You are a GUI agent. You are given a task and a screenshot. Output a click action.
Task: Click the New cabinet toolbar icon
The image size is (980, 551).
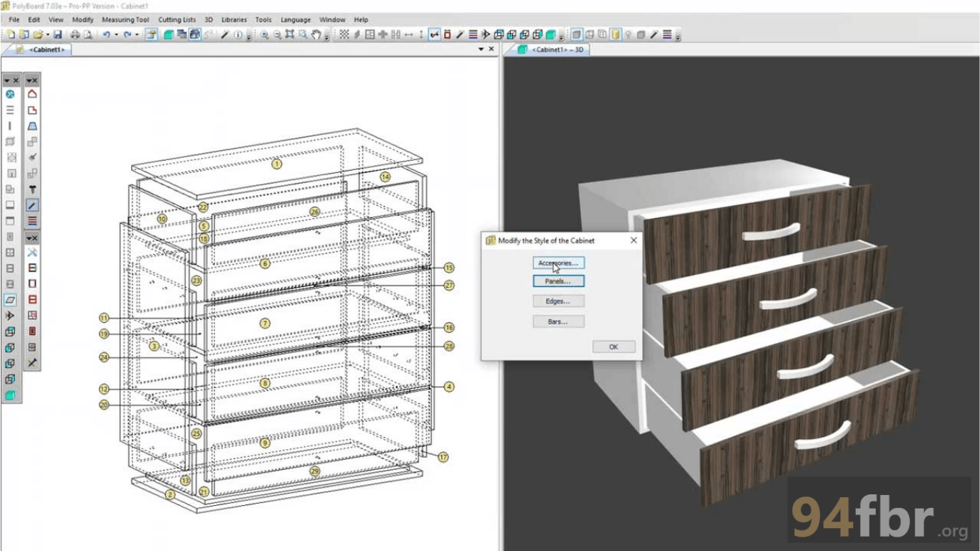click(x=11, y=34)
